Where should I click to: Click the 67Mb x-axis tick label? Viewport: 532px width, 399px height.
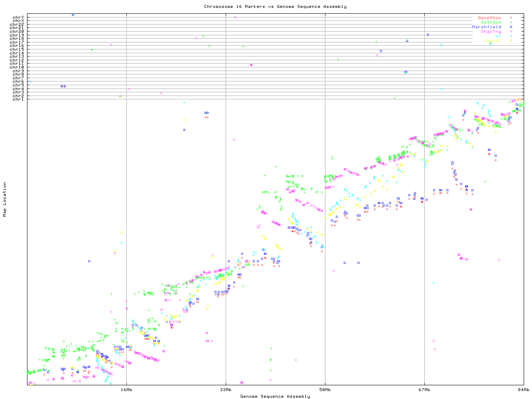coord(424,390)
